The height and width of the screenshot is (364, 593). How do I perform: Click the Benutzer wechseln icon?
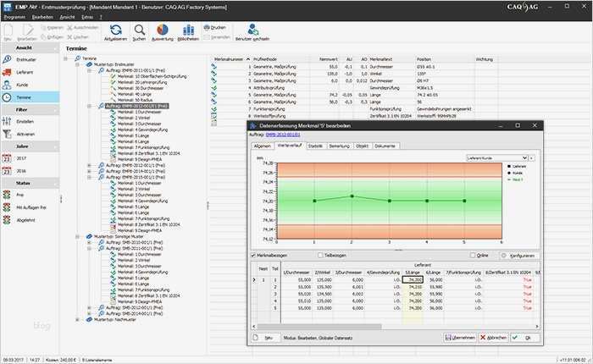point(252,30)
